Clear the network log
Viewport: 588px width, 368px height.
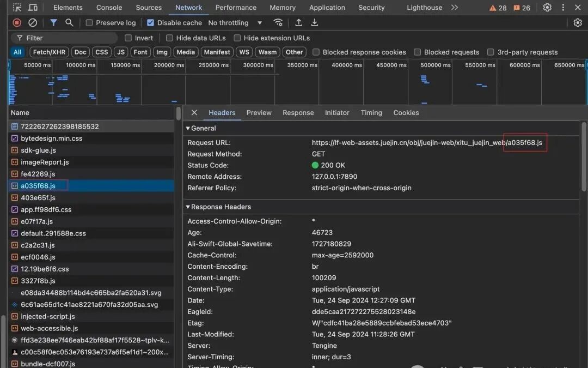(33, 23)
